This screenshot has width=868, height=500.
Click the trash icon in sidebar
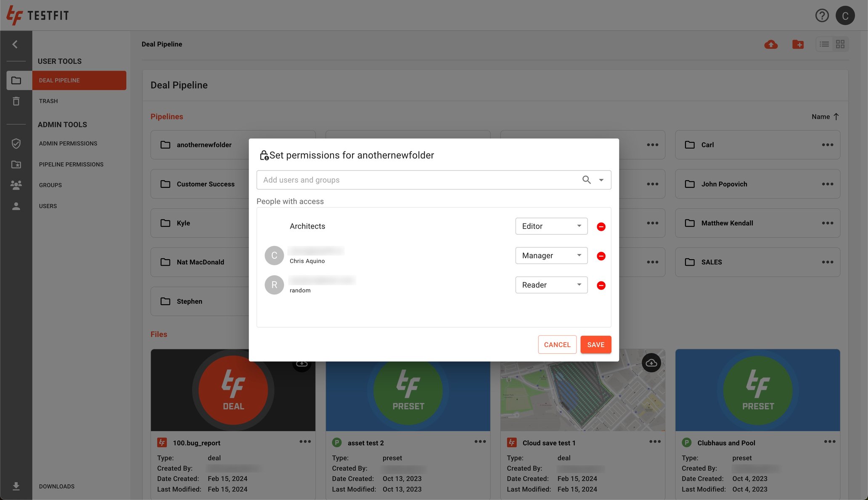click(x=16, y=101)
